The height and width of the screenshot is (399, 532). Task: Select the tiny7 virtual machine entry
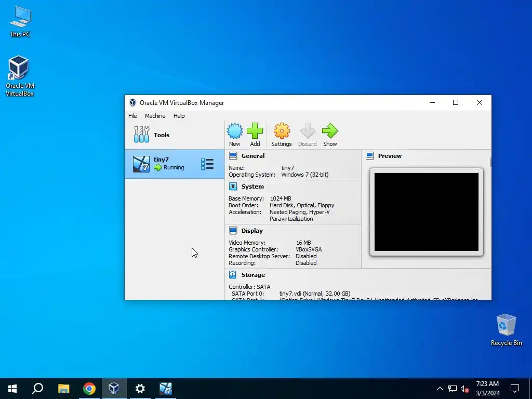coord(175,164)
